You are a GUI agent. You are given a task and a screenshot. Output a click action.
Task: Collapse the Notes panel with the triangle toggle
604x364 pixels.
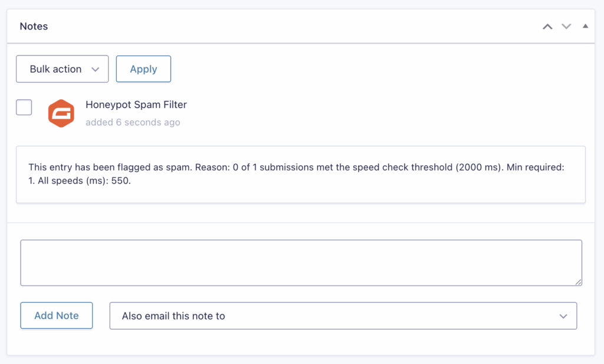pos(585,26)
